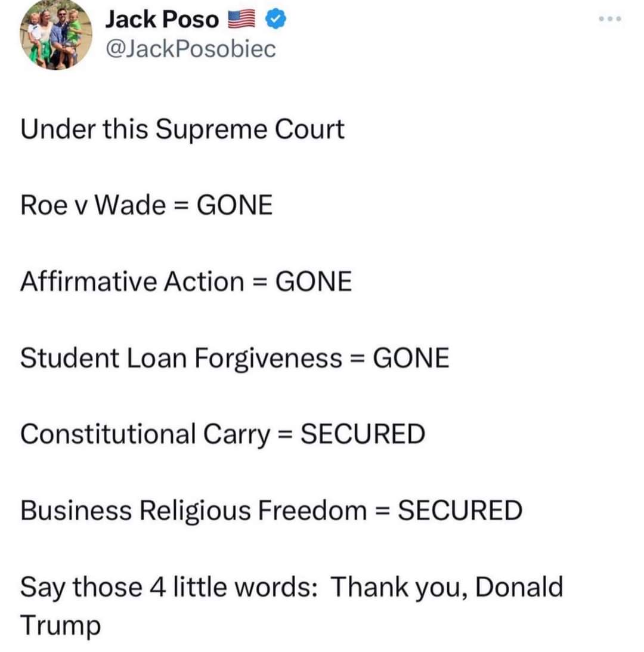The width and height of the screenshot is (644, 652).
Task: Click 'GONE' after Affirmative Action
Action: (x=314, y=282)
